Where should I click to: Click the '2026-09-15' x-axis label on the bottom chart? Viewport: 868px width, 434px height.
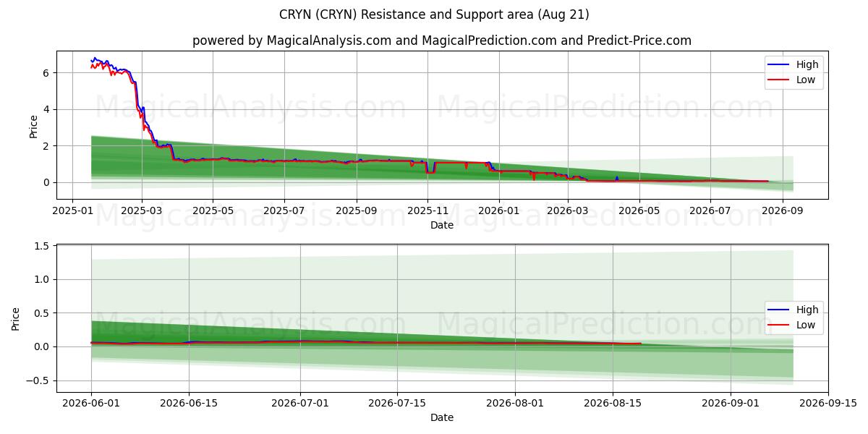(x=829, y=404)
